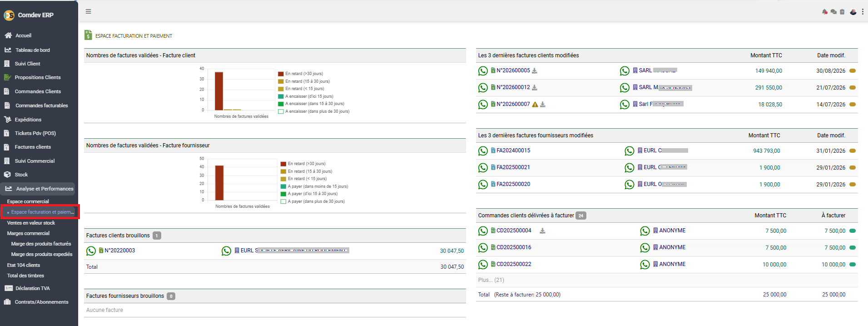Click WhatsApp icon before invoice N°202600007
868x326 pixels.
click(x=483, y=105)
